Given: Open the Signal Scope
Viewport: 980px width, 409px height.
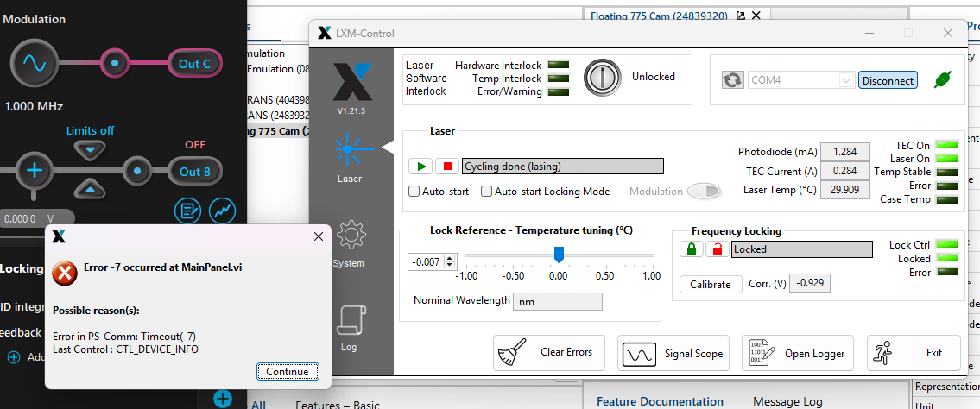Looking at the screenshot, I should pos(673,354).
